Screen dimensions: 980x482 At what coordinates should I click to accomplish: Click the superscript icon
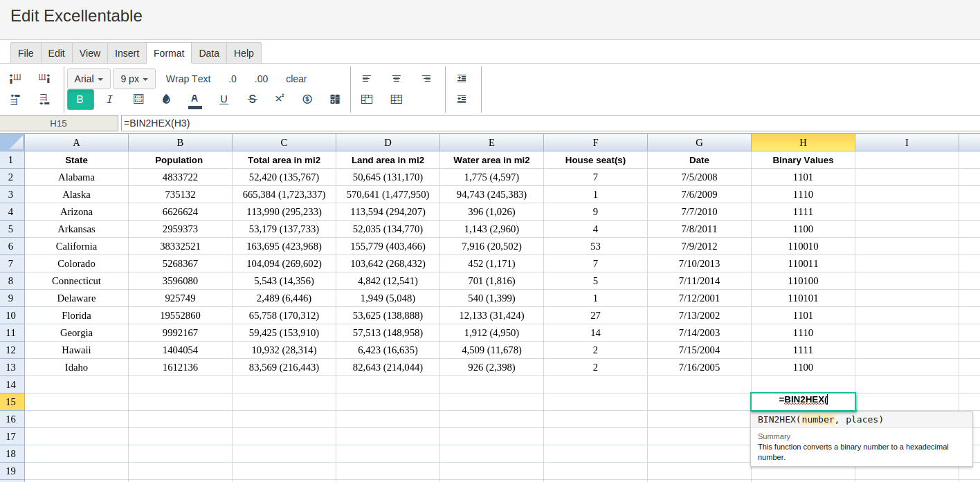[x=280, y=99]
